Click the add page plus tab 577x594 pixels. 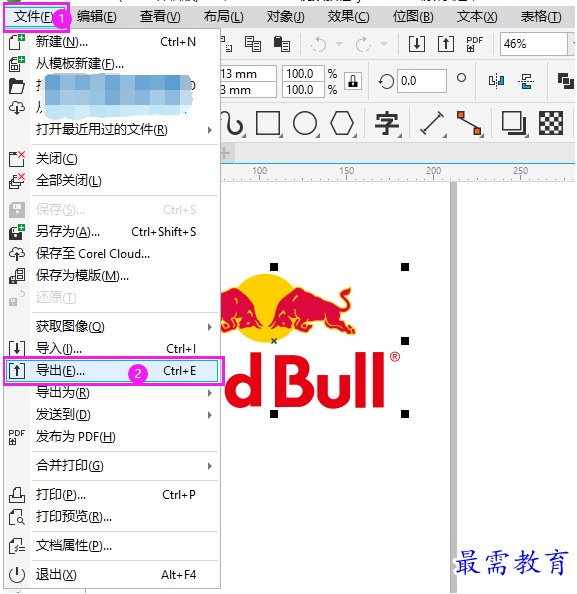pyautogui.click(x=225, y=153)
